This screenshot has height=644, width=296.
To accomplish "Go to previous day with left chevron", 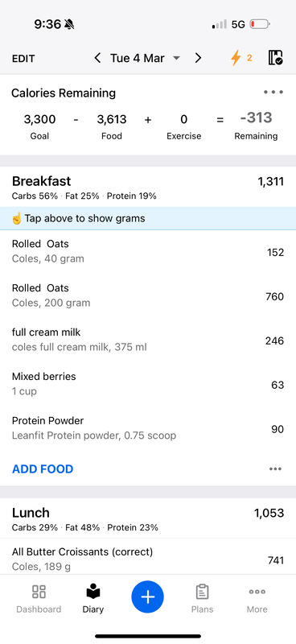I will 97,58.
